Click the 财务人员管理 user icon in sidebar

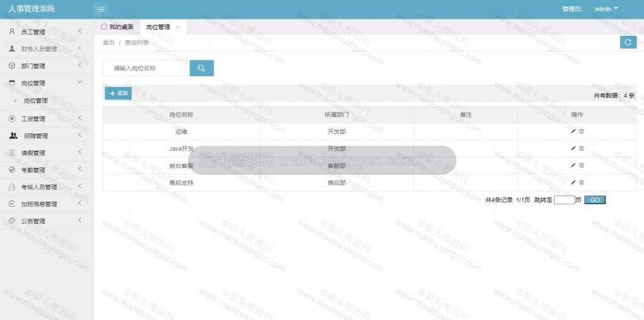pyautogui.click(x=12, y=48)
